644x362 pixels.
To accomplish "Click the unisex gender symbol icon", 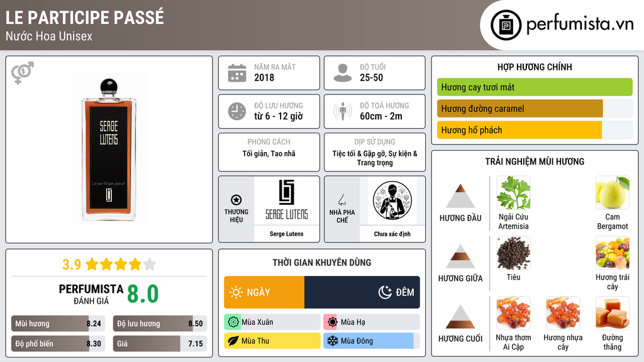I will [x=23, y=73].
